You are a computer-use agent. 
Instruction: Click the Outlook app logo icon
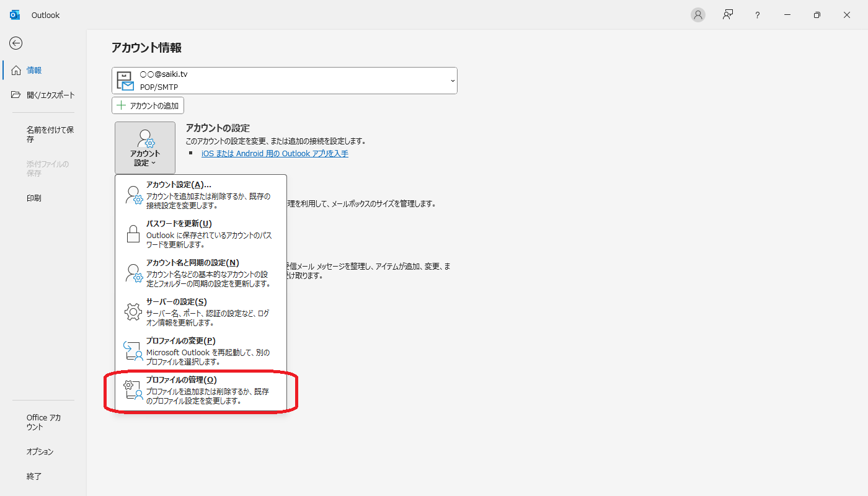point(15,15)
